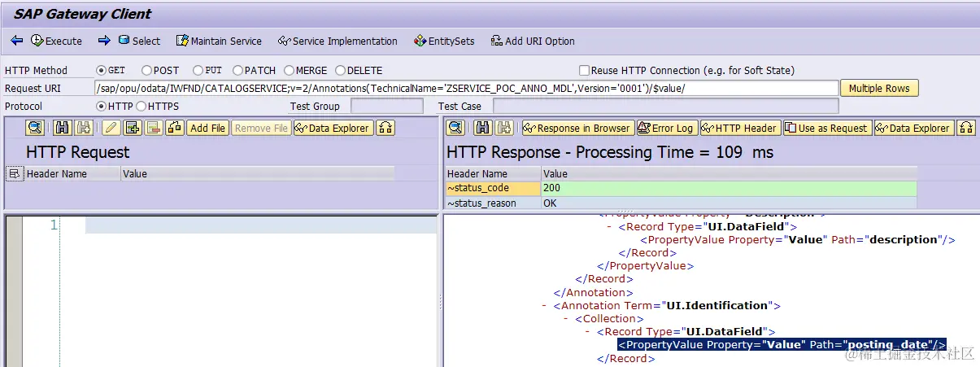The height and width of the screenshot is (367, 980).
Task: Click the pencil edit icon in request toolbar
Action: (111, 128)
